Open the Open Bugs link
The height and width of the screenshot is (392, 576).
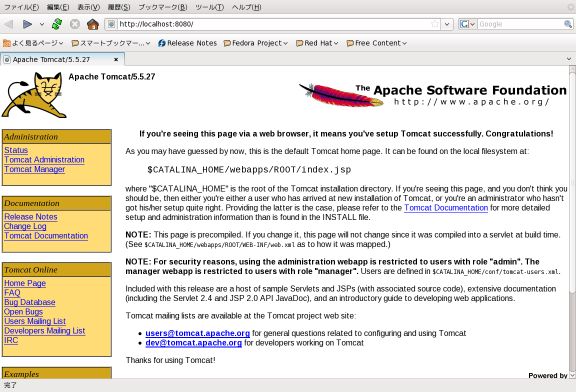pos(24,312)
